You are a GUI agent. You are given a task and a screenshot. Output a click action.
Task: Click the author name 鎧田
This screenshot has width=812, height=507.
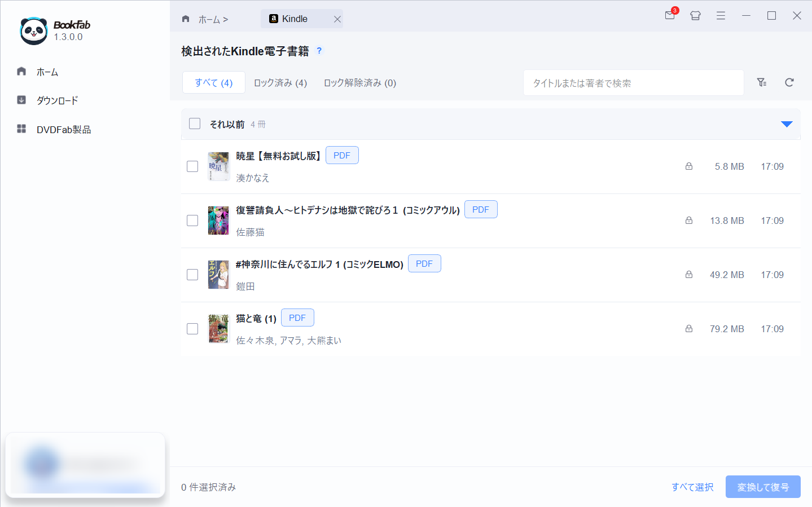[245, 286]
